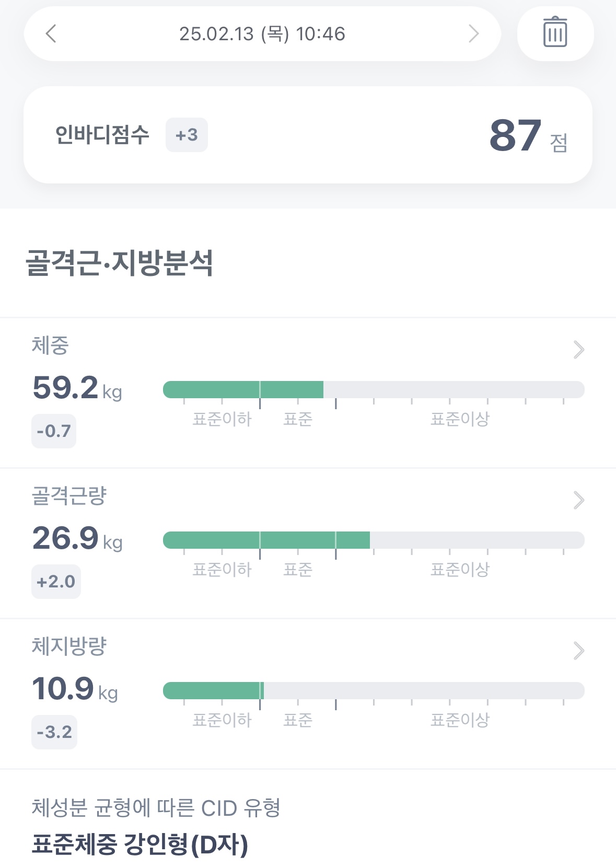
Task: Tap the date 25.02.13 (목) 10:46
Action: point(262,34)
